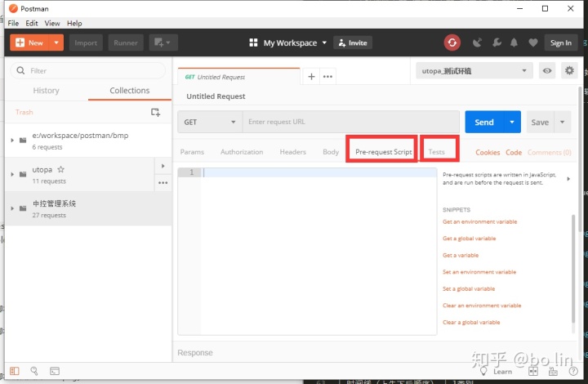Expand the e:/workspace/postman/bmp collection

coord(12,141)
